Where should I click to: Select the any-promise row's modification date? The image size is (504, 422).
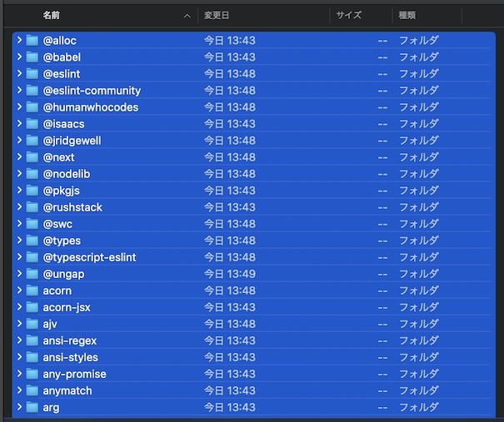pos(230,374)
